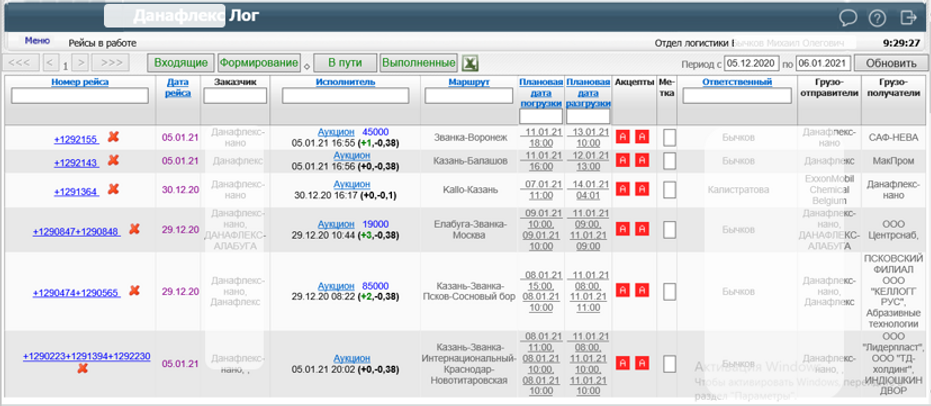Open the chat messages icon
The width and height of the screenshot is (931, 406).
[848, 18]
